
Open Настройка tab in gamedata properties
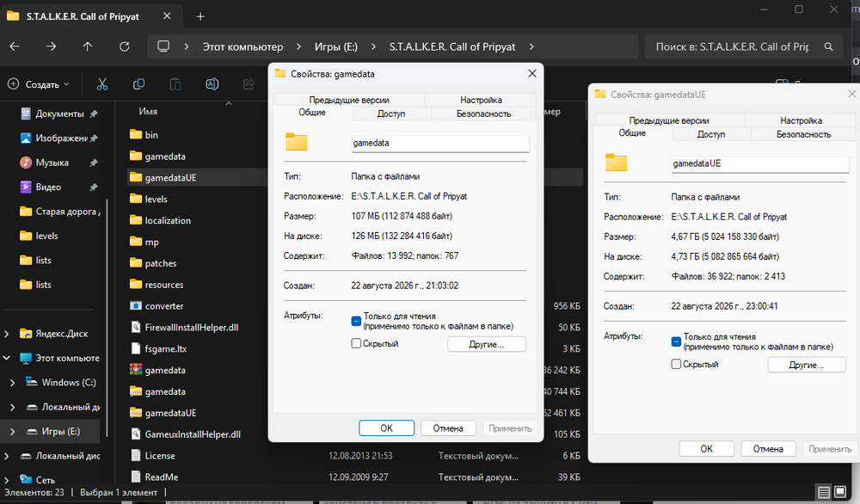pyautogui.click(x=481, y=100)
